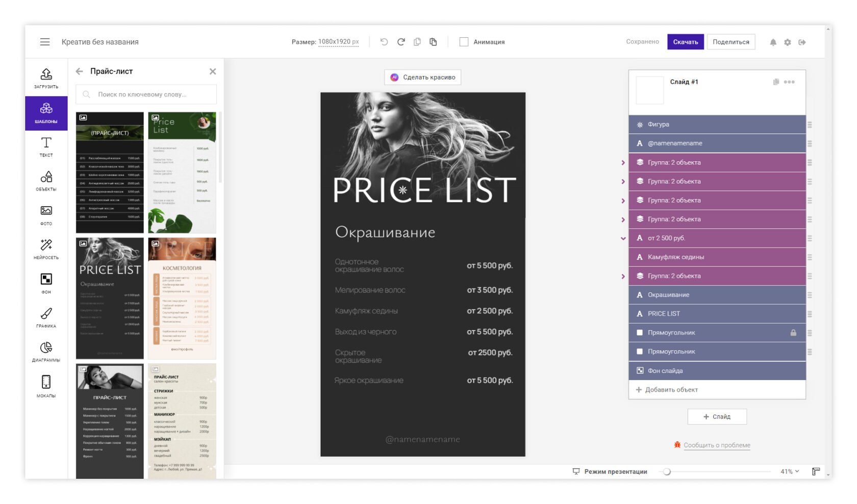The image size is (857, 504).
Task: Open the Нейросеть AI tool
Action: click(x=46, y=249)
